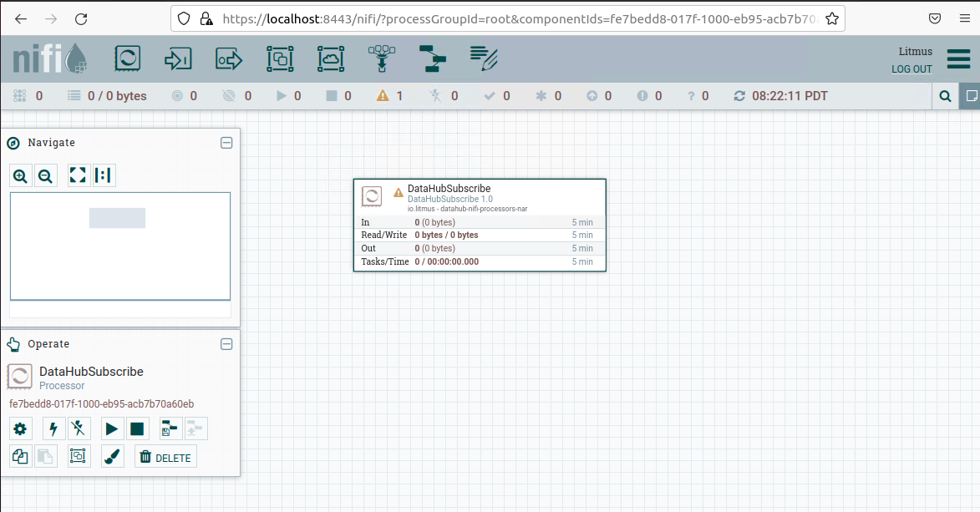This screenshot has height=512, width=980.
Task: Click the Enable lightning button
Action: [x=53, y=428]
